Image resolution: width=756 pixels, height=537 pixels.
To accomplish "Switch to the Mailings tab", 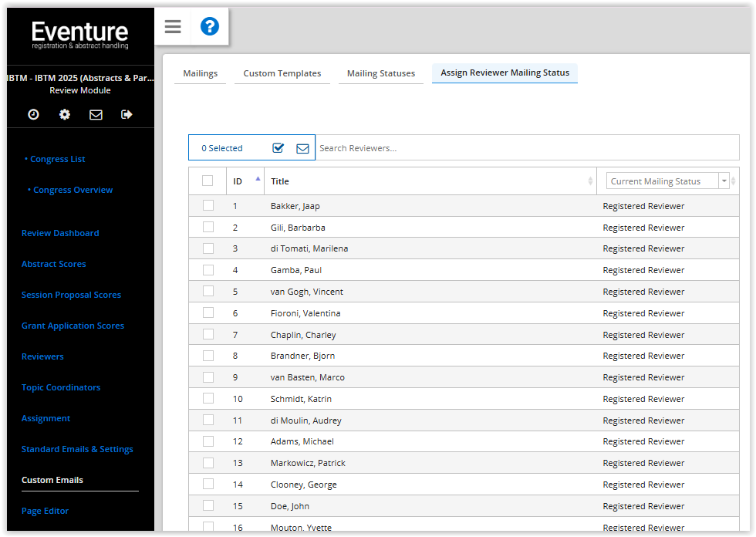I will point(200,73).
